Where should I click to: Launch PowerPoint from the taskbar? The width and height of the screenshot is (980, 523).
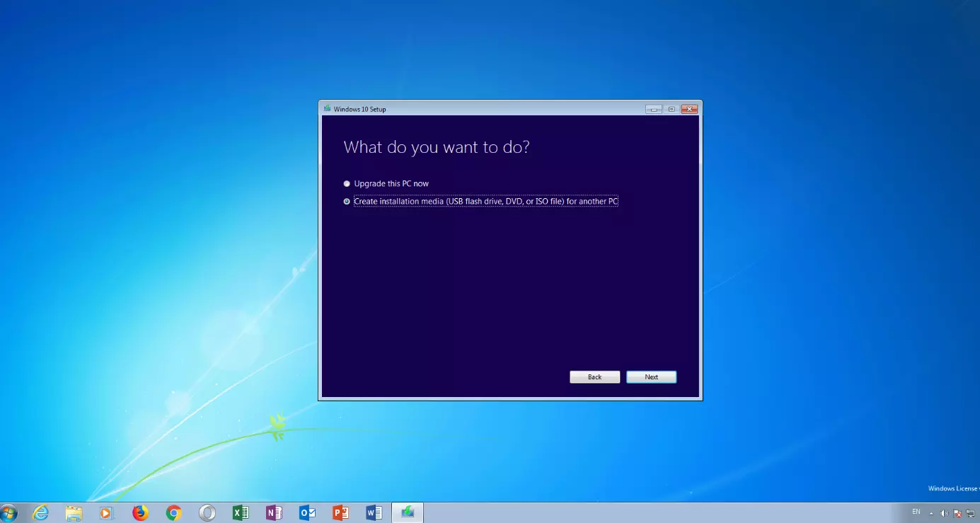click(340, 513)
